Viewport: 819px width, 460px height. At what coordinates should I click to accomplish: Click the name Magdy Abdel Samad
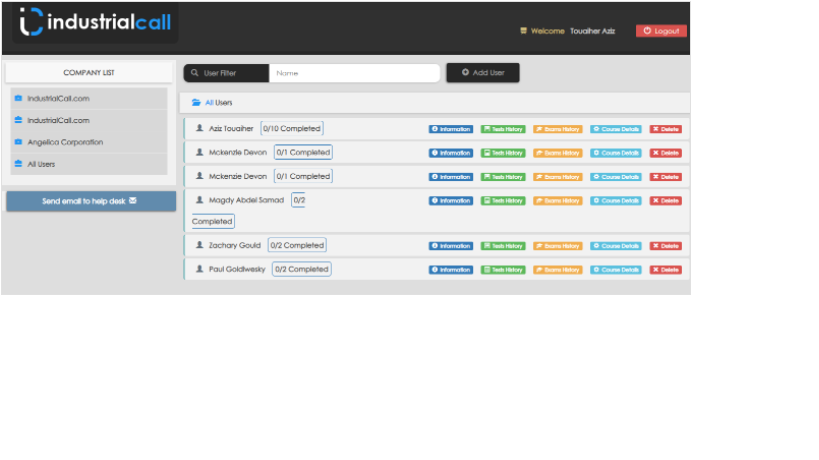(x=246, y=200)
